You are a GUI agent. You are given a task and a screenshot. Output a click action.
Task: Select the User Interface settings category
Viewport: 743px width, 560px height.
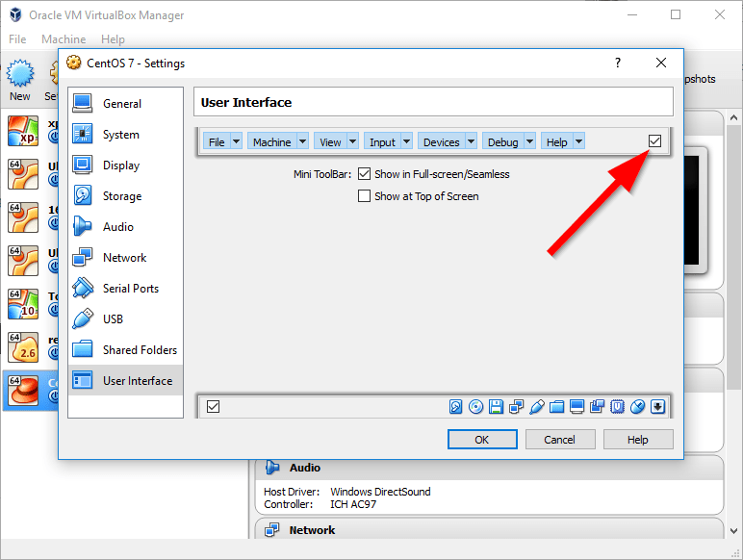[125, 380]
